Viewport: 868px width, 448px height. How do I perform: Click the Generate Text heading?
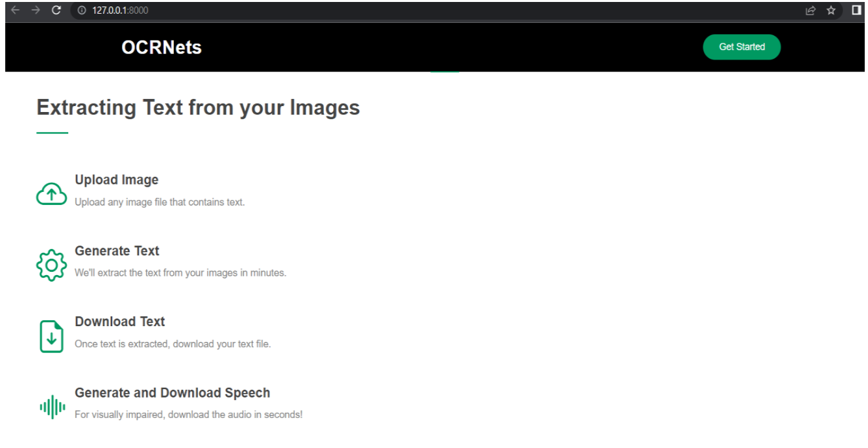(117, 251)
